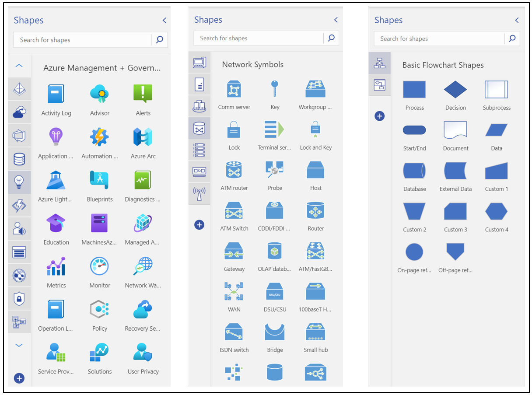
Task: Add more shapes in Network Symbols panel
Action: [x=199, y=225]
